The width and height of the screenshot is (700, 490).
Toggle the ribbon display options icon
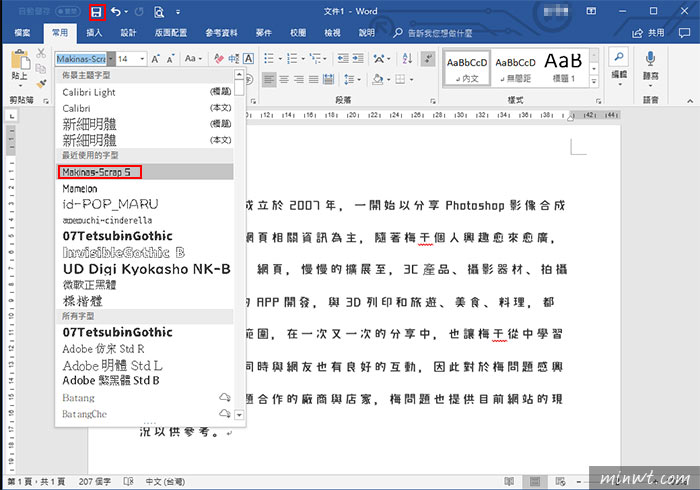click(x=591, y=11)
